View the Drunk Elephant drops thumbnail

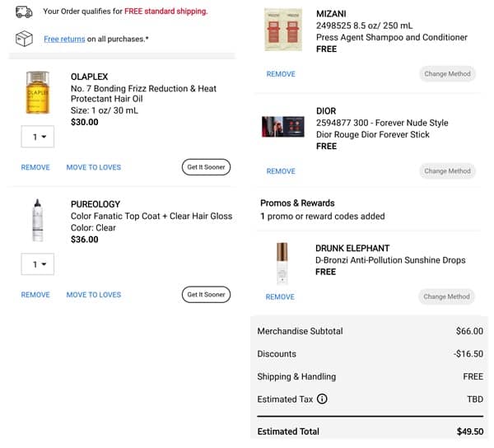282,263
